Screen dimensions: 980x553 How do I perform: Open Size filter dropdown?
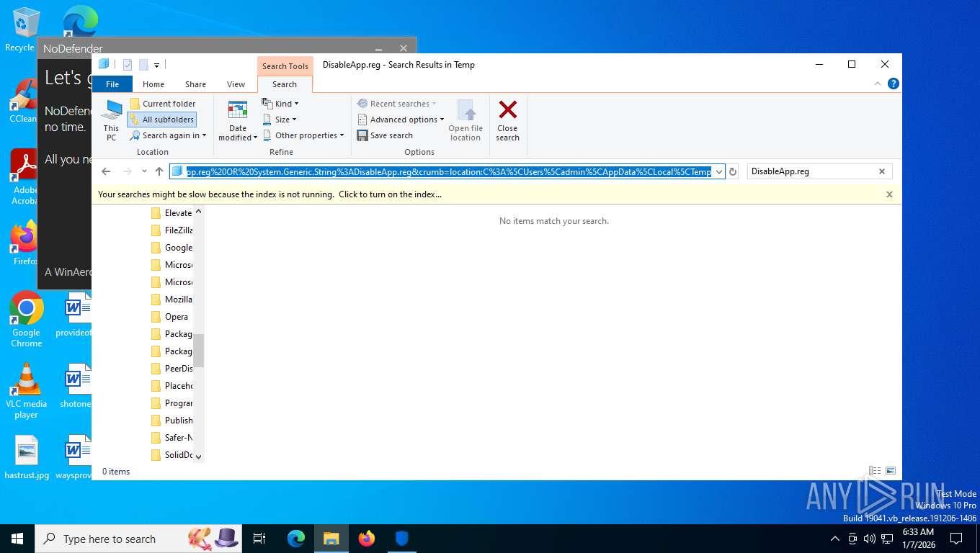point(280,120)
